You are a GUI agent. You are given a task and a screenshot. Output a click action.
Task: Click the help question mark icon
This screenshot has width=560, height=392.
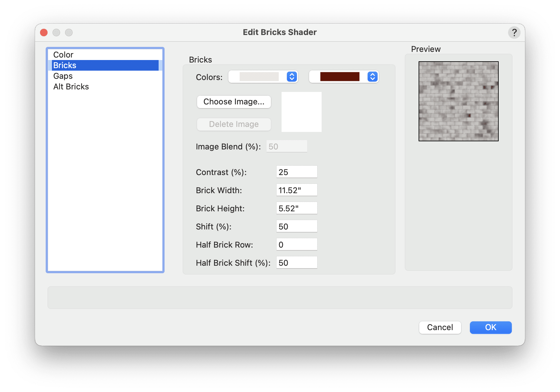click(514, 32)
